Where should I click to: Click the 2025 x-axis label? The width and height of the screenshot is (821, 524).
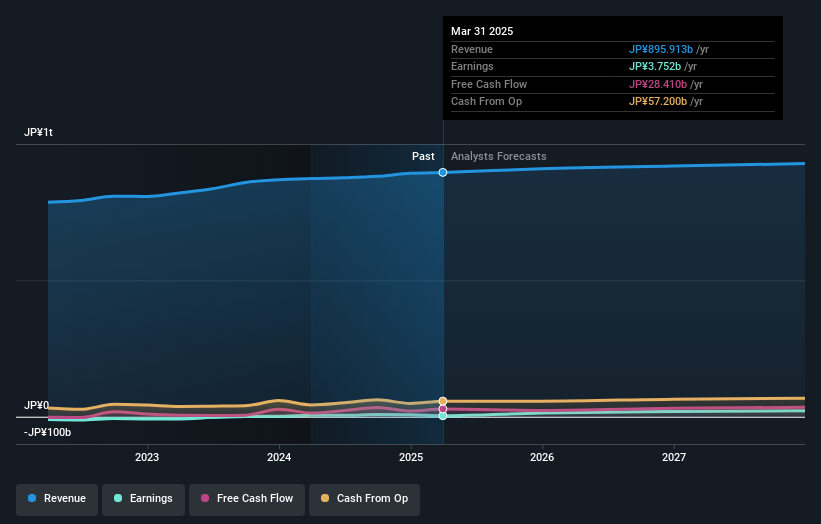coord(411,458)
